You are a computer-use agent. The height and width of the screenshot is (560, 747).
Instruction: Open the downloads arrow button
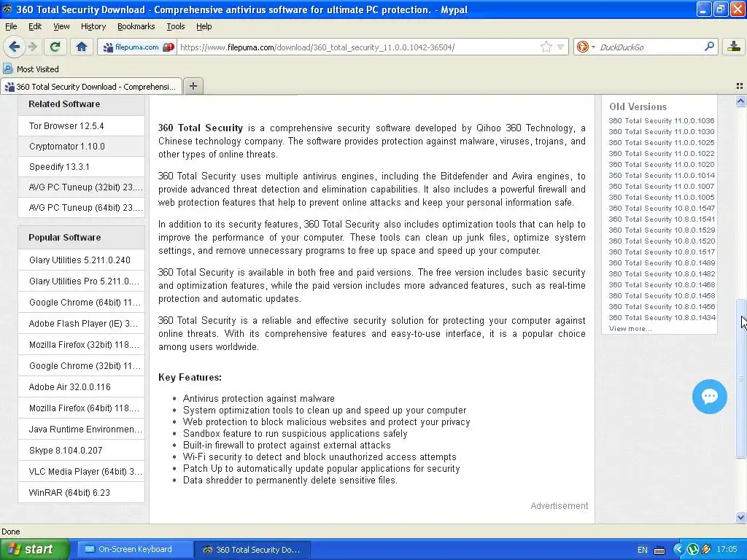734,47
